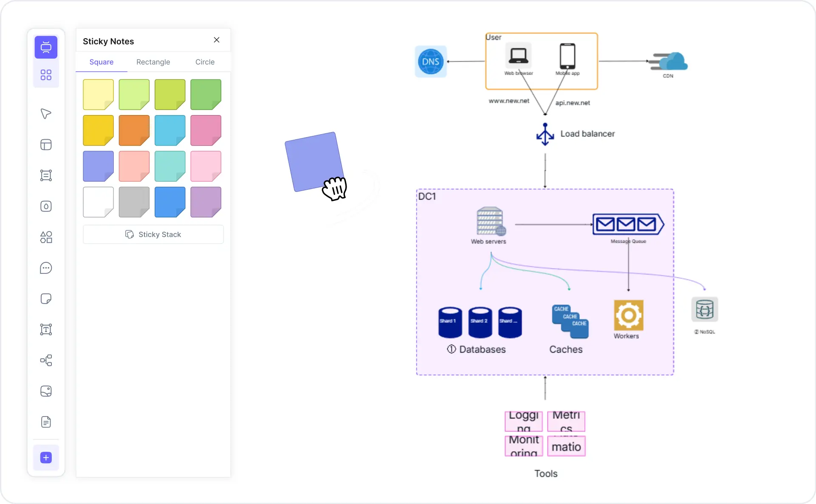Image resolution: width=816 pixels, height=504 pixels.
Task: Select the Square tab in Sticky Notes
Action: click(101, 62)
